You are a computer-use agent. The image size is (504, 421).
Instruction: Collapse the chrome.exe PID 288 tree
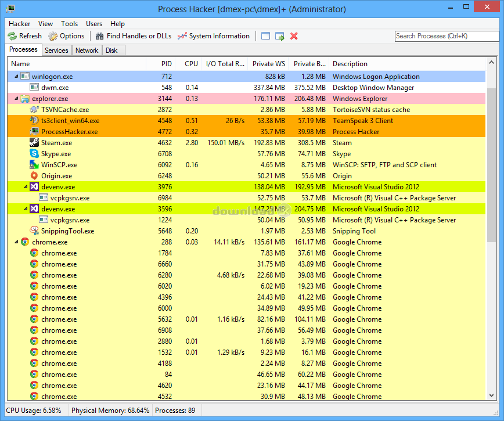[16, 242]
